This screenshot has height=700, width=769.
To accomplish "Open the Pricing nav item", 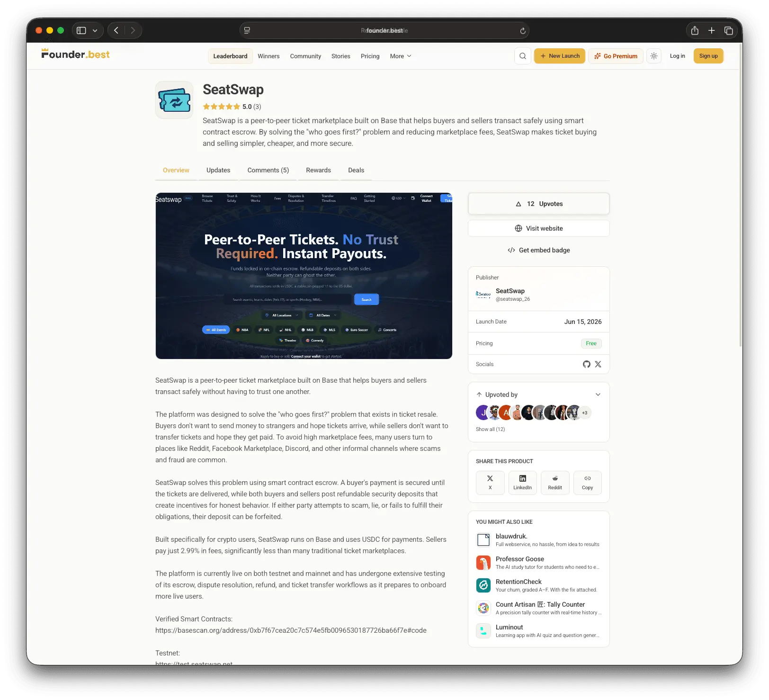I will pyautogui.click(x=370, y=56).
